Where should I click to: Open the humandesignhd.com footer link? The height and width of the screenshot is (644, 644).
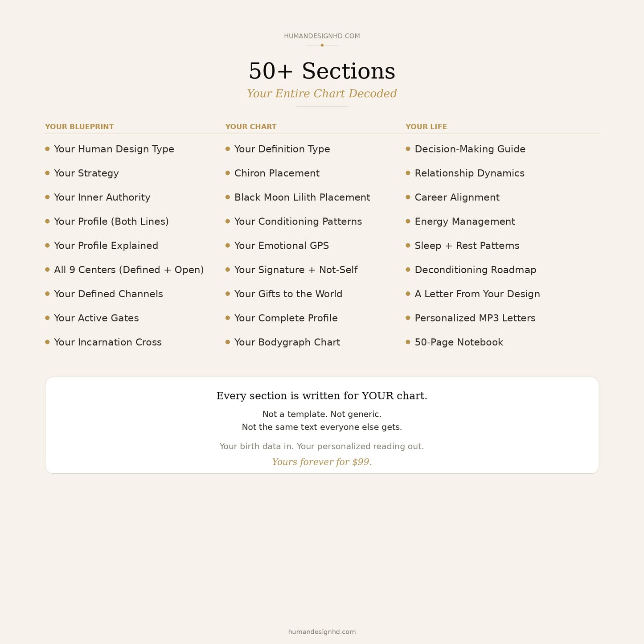click(322, 632)
